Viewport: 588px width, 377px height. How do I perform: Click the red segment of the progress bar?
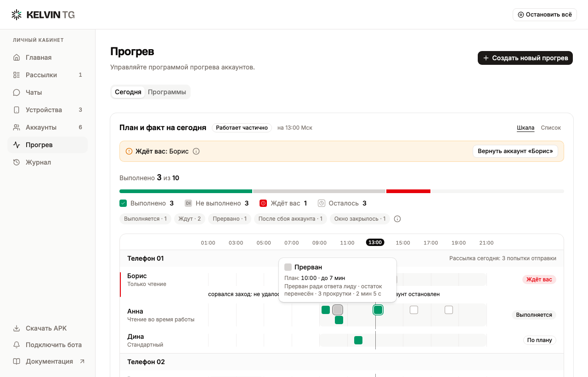click(x=408, y=191)
